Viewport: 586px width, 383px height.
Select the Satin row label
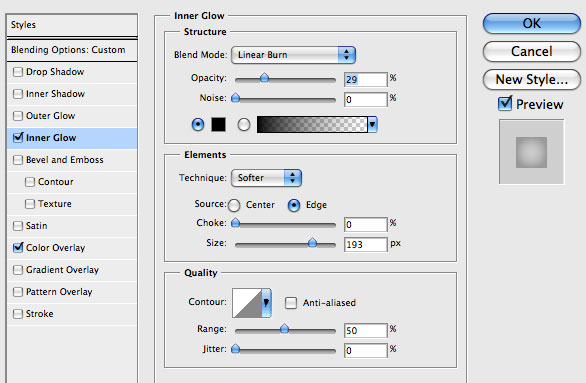(x=37, y=226)
